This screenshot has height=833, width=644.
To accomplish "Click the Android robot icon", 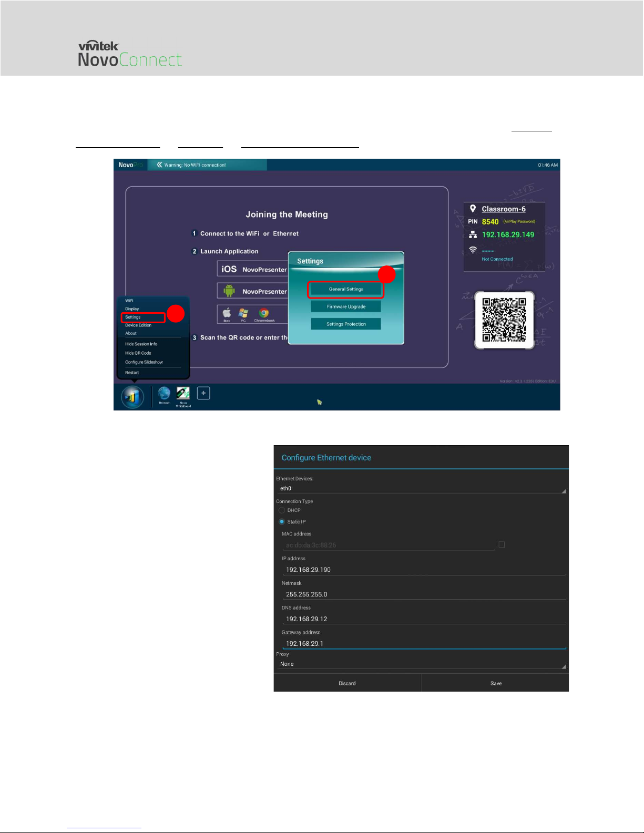I will click(229, 291).
